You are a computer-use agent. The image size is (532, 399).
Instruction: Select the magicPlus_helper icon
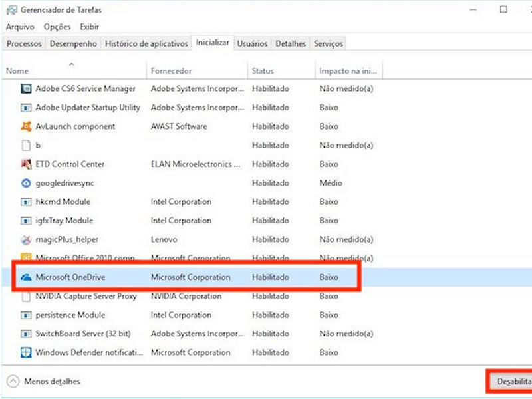pyautogui.click(x=27, y=239)
